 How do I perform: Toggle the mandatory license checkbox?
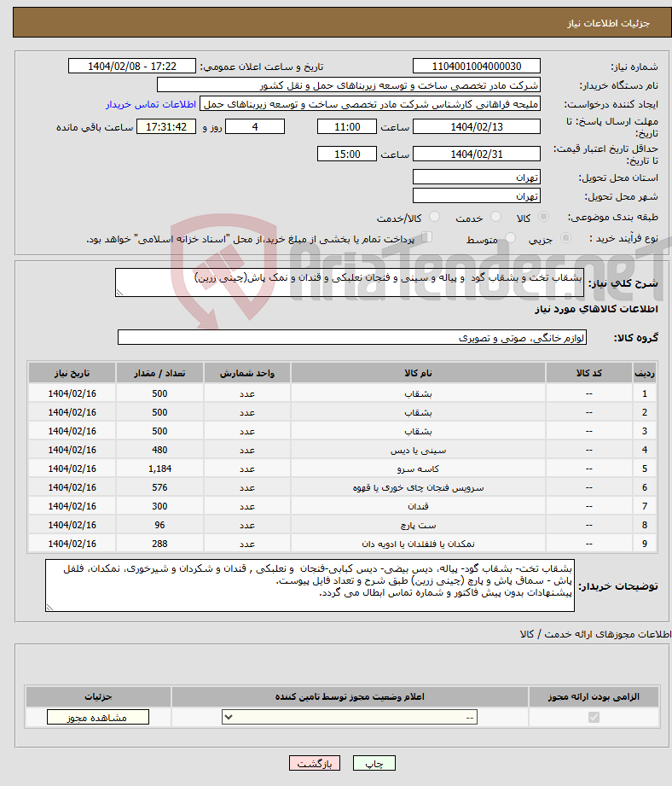click(594, 718)
